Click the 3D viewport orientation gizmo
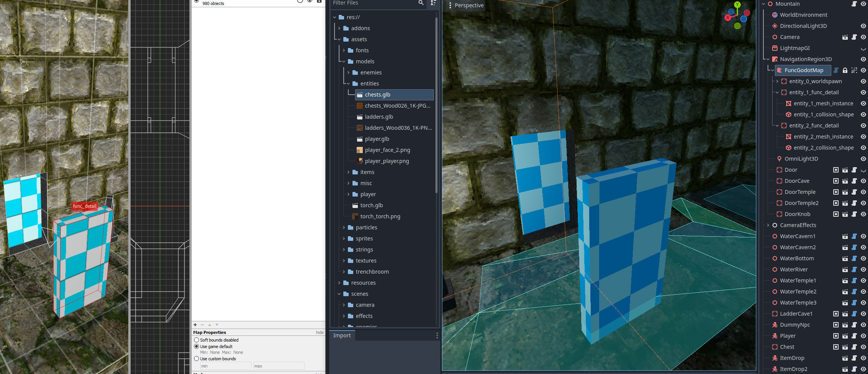This screenshot has width=868, height=374. [737, 15]
